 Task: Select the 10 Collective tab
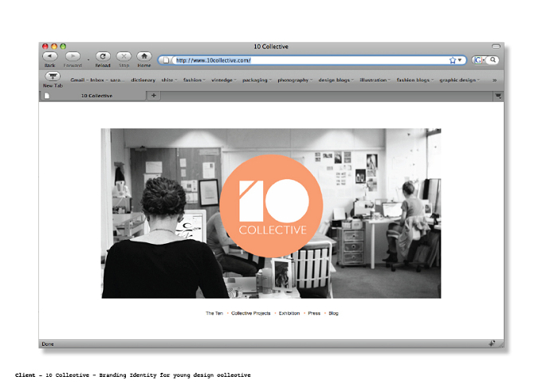(x=93, y=96)
